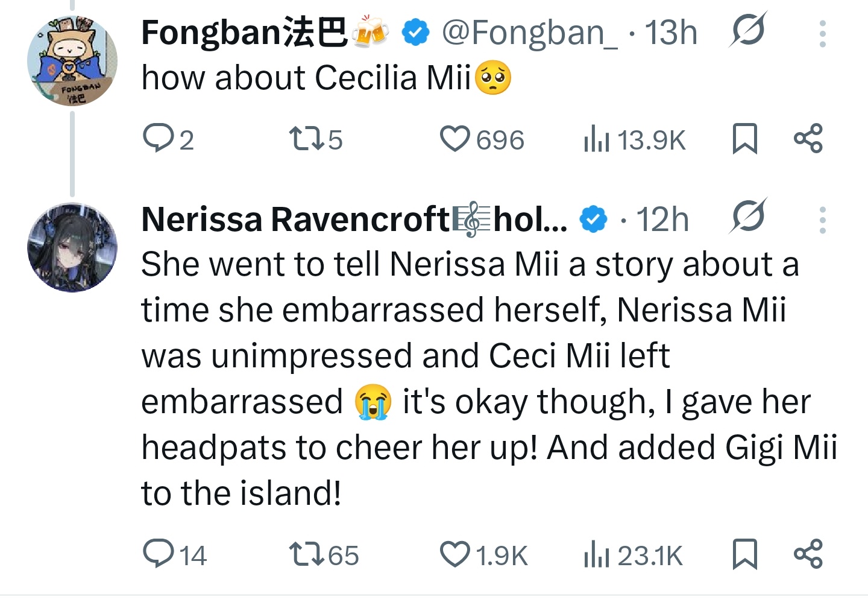Bookmark Nerissa Ravencroft's tweet
The height and width of the screenshot is (611, 868).
coord(744,554)
